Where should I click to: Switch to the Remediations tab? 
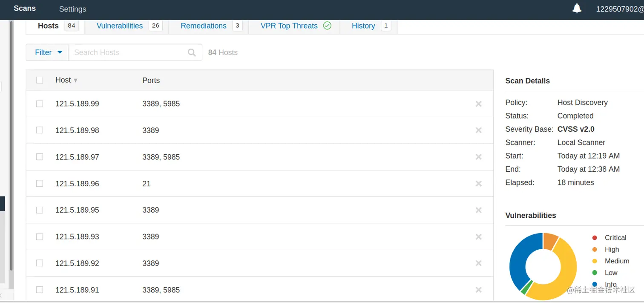[x=209, y=26]
